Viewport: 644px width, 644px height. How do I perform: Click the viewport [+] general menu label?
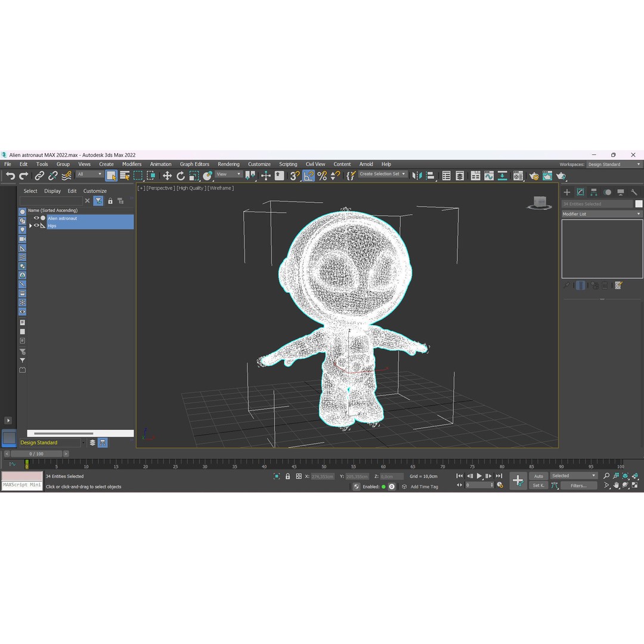141,188
